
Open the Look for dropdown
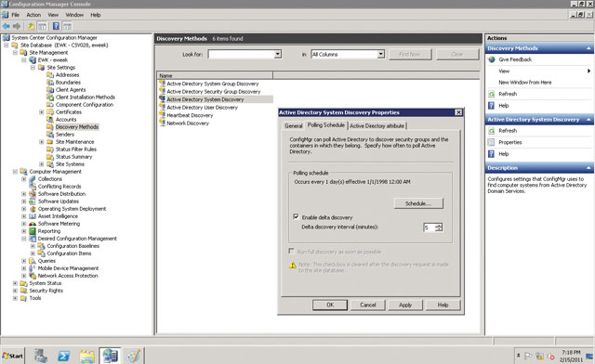[x=278, y=54]
